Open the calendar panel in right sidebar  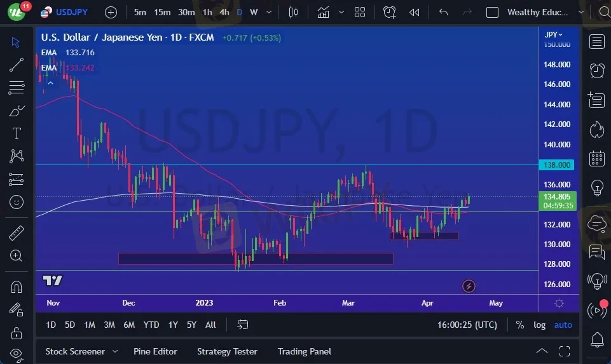point(596,158)
